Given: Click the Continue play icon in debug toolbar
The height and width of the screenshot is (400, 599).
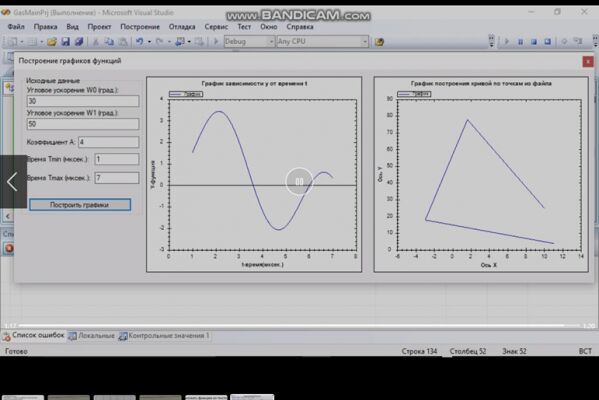Looking at the screenshot, I should coord(507,42).
